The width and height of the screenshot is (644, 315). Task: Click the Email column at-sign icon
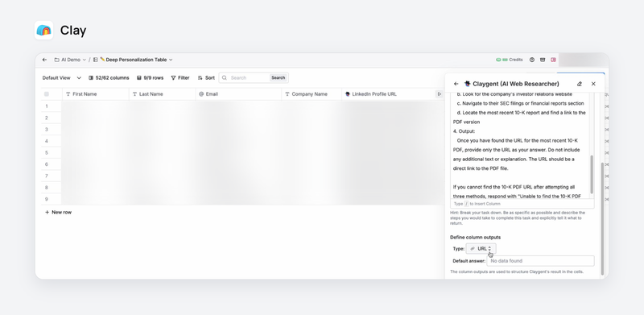coord(201,94)
